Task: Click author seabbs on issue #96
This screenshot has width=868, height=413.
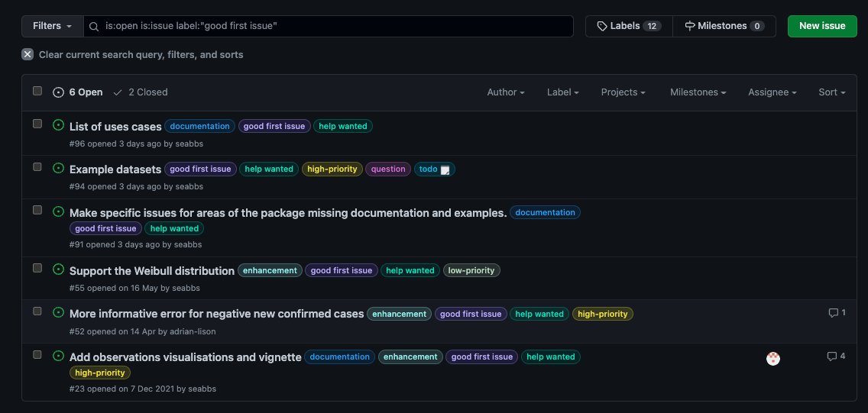Action: click(189, 144)
